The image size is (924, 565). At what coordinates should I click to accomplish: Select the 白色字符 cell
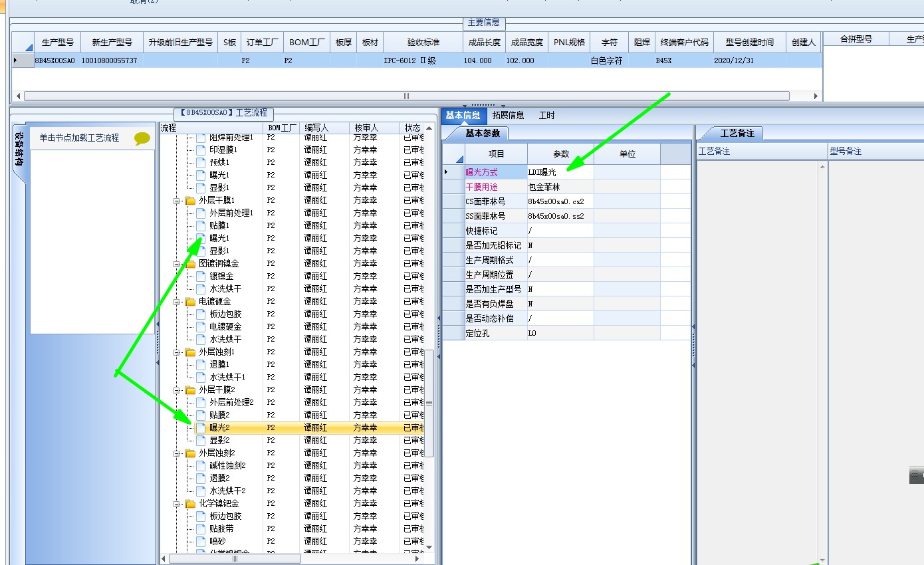point(609,60)
